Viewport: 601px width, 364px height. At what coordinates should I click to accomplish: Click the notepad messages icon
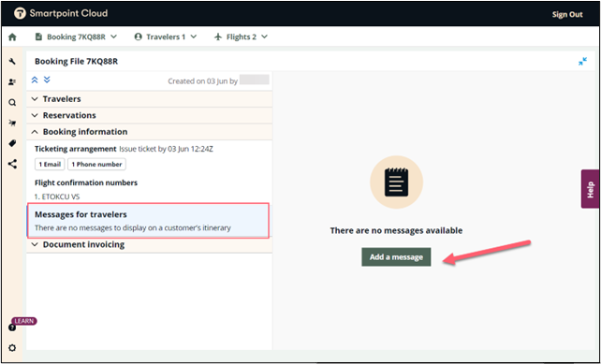396,182
